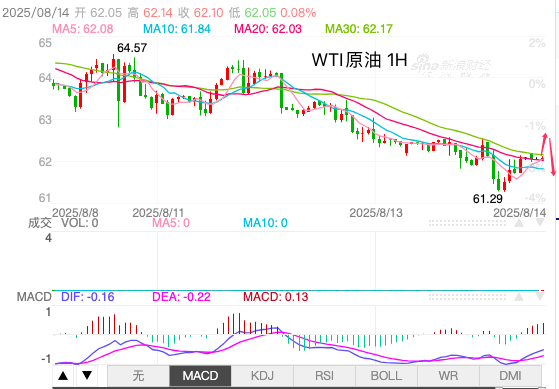Click the dark horizontal scrollbar below indicator tabs

coord(274,388)
